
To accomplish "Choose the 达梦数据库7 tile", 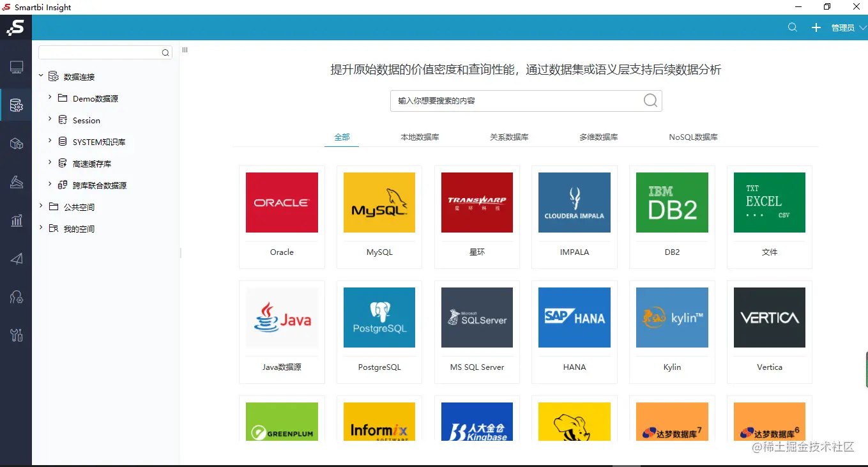I will click(672, 419).
